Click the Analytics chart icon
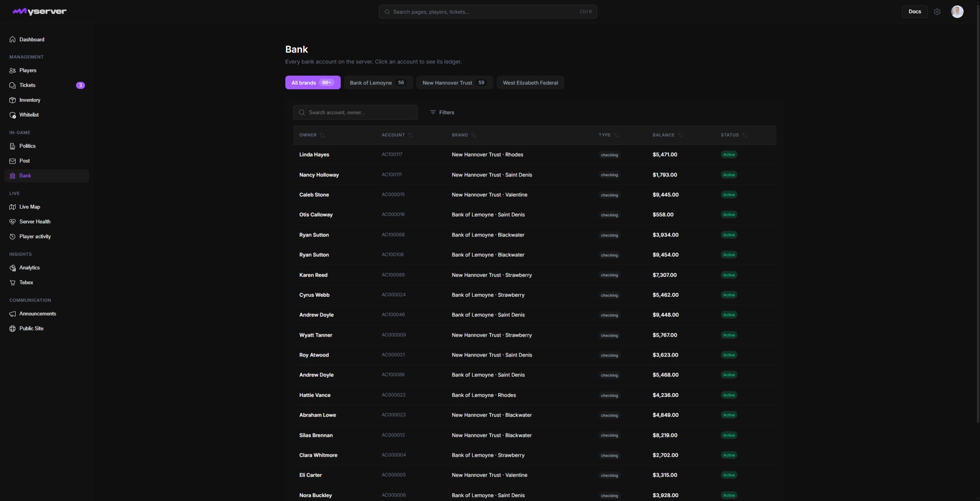 click(13, 268)
